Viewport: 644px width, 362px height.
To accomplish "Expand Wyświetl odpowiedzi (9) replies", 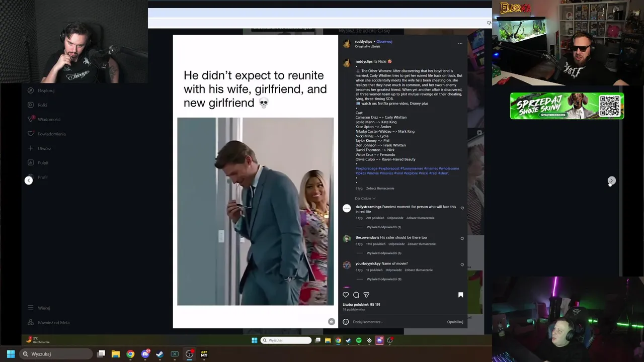I will [x=384, y=279].
